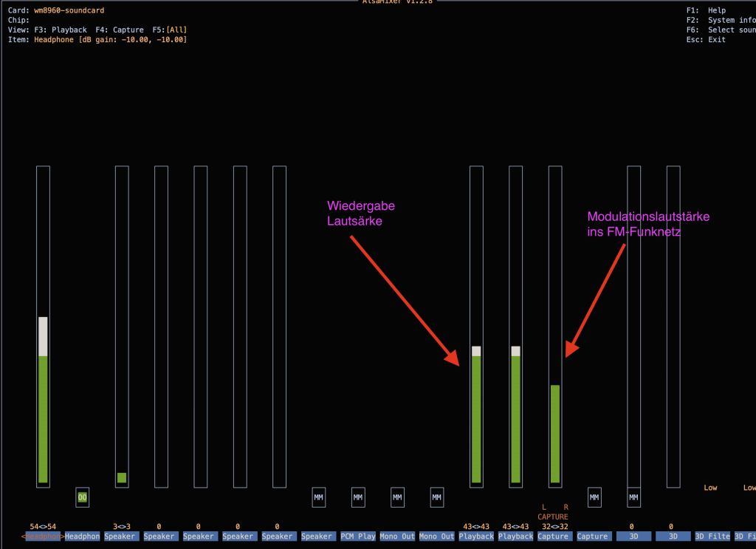
Task: Toggle MM box of Mono Out beside PCM Play
Action: coord(397,497)
